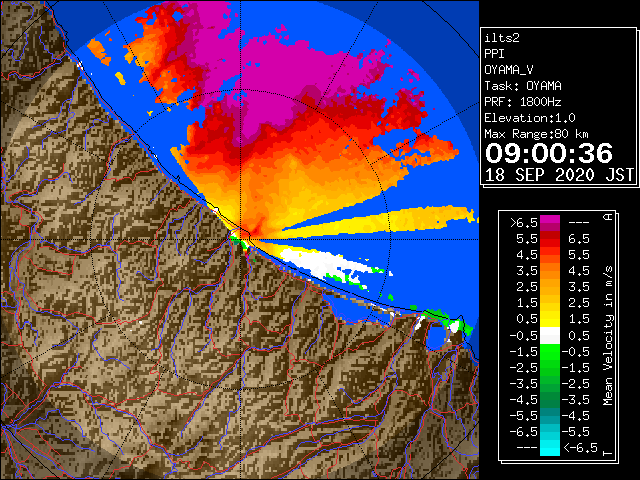The width and height of the screenshot is (640, 480).
Task: Click the letter 'A' atop the legend
Action: point(608,217)
